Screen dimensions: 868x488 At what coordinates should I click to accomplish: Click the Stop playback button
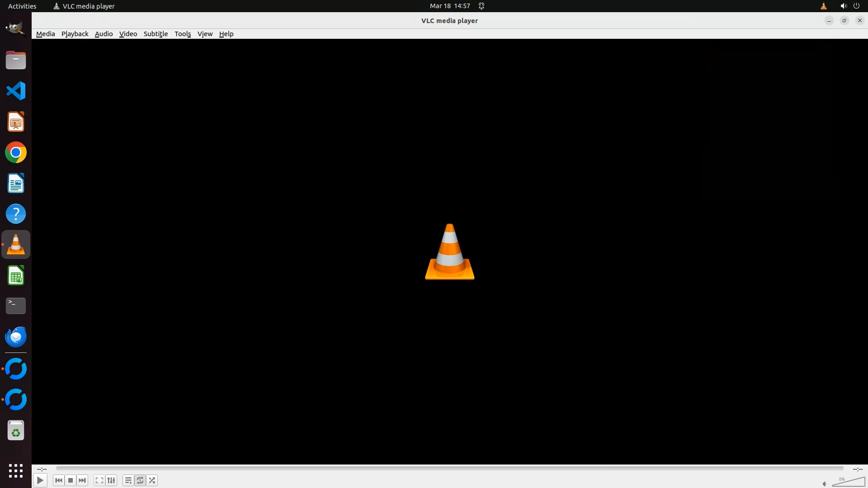pyautogui.click(x=71, y=480)
